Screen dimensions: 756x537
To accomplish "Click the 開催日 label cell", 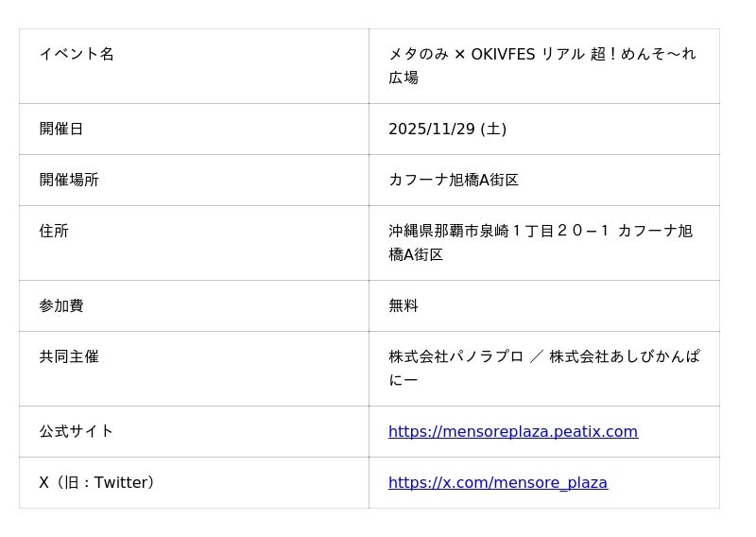I will (x=61, y=129).
